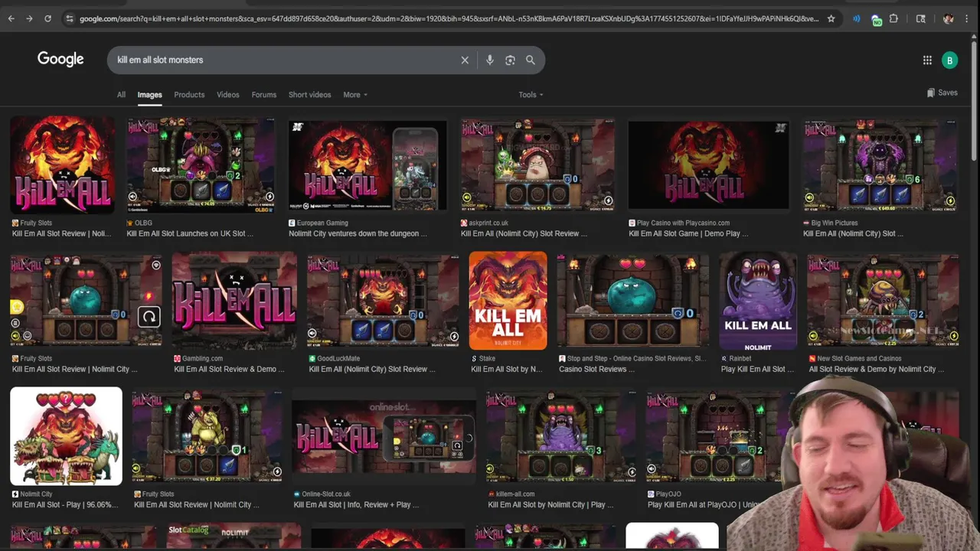Open 'Kill Em All Slot Review & Demo' link
This screenshot has height=551, width=980.
[229, 369]
